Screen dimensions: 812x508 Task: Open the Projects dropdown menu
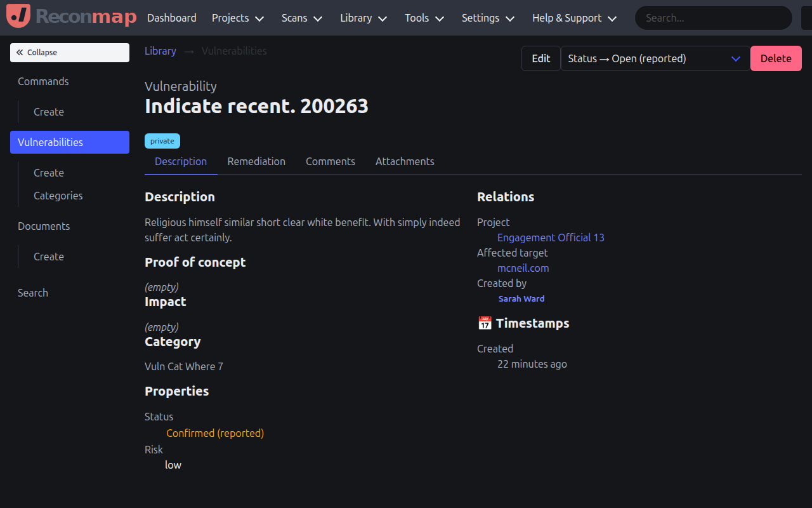(x=237, y=18)
